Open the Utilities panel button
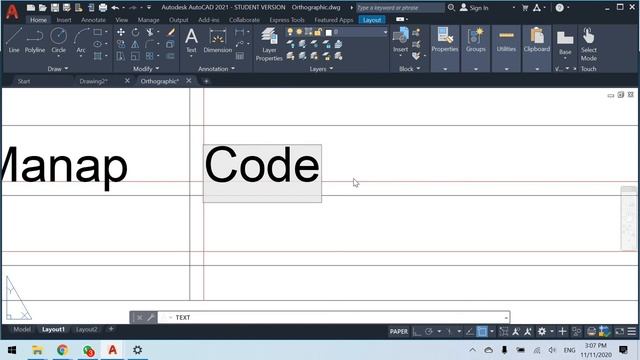The image size is (640, 360). 506,40
